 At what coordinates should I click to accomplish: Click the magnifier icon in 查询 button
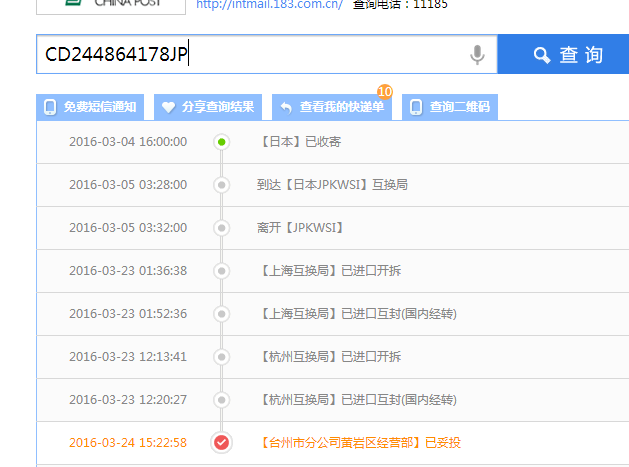(542, 55)
